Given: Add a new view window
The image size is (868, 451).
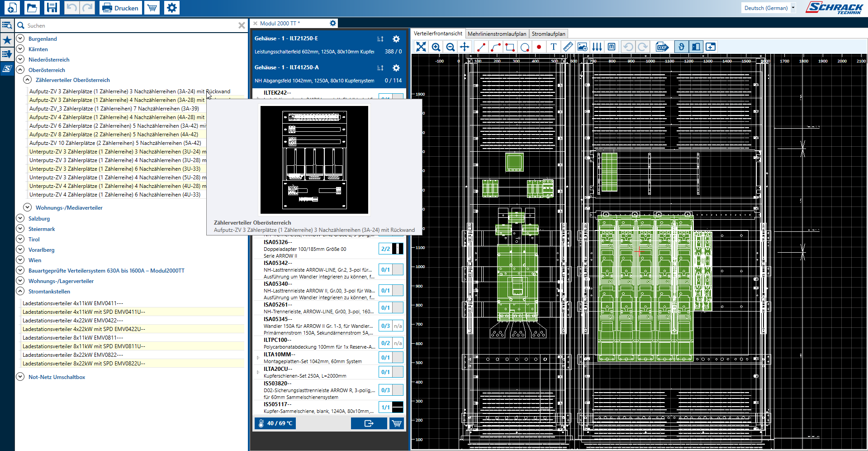Looking at the screenshot, I should 711,47.
